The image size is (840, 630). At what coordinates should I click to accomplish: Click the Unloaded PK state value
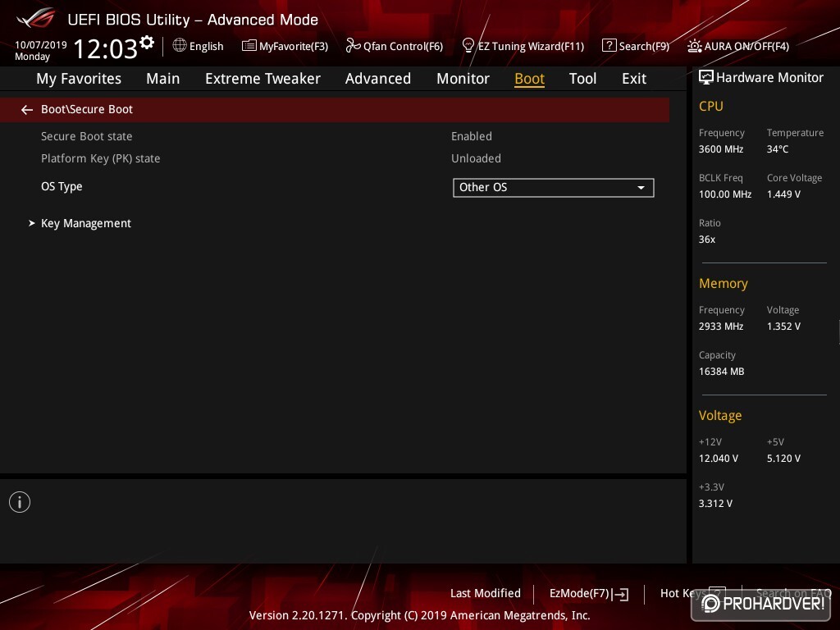point(477,158)
